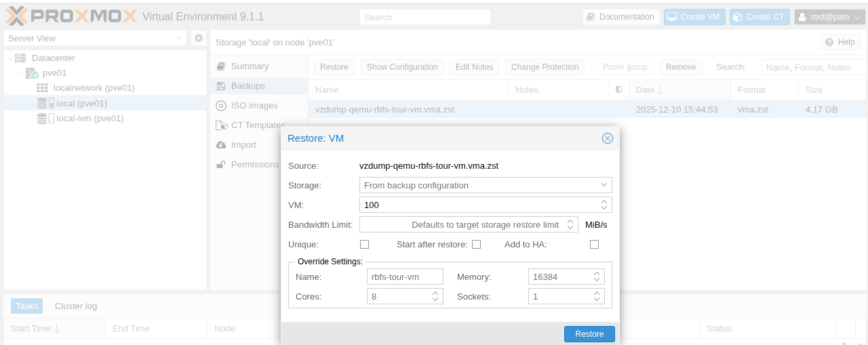
Task: Open the Server View dropdown
Action: (179, 38)
